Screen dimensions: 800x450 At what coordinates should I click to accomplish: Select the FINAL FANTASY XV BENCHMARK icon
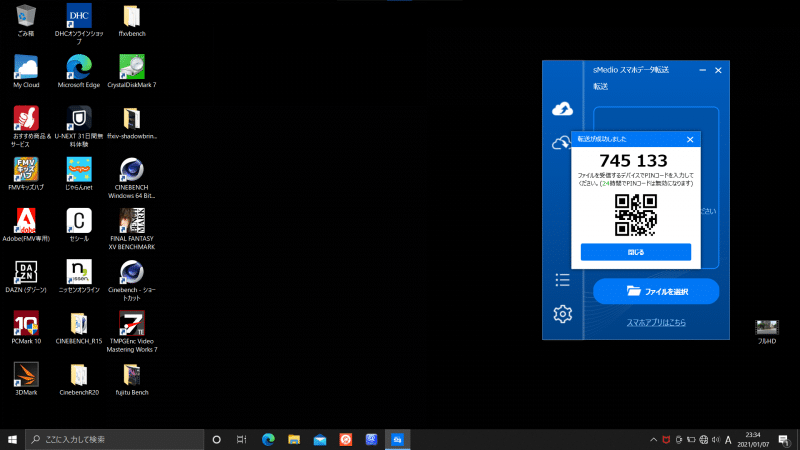(x=132, y=229)
